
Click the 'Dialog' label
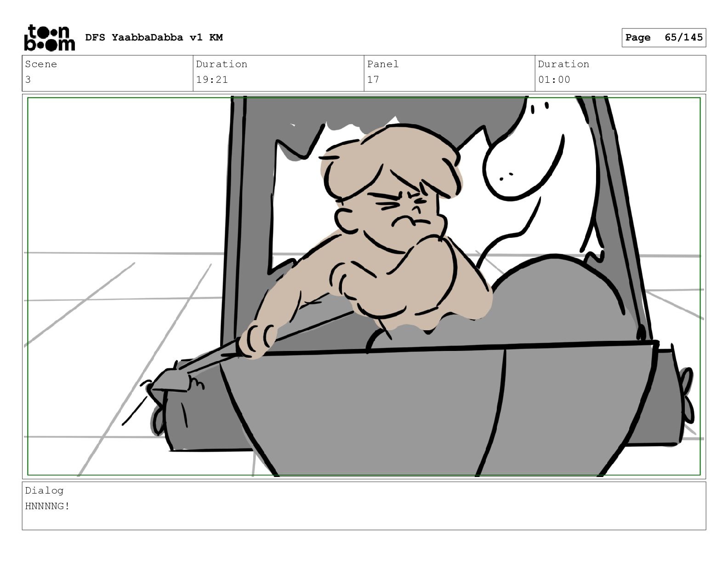coord(44,490)
